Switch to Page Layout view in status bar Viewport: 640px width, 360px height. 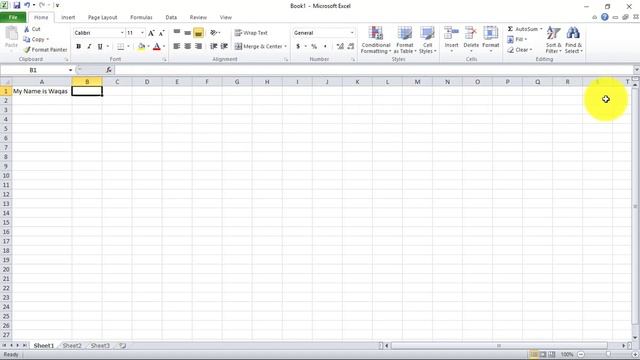(543, 355)
